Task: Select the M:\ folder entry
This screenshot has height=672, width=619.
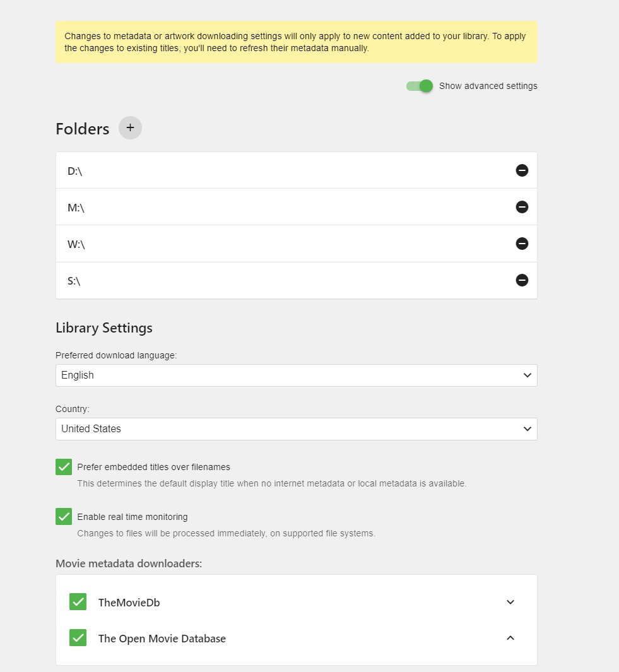Action: click(x=76, y=208)
